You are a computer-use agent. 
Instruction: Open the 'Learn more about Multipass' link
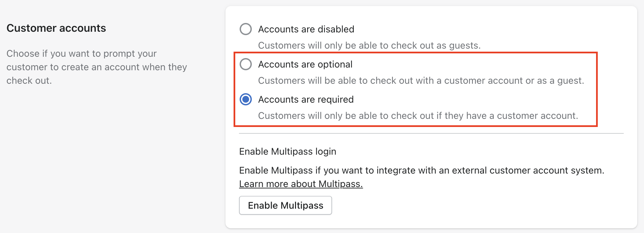301,184
